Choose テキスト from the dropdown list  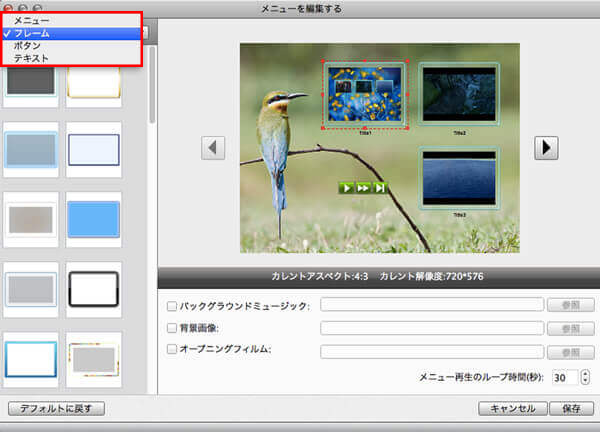pos(72,58)
